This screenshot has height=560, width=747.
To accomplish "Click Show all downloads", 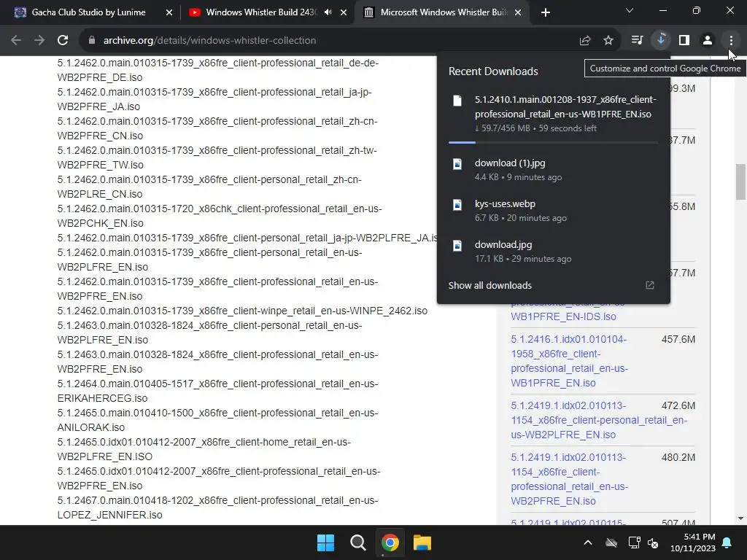I will click(x=489, y=285).
